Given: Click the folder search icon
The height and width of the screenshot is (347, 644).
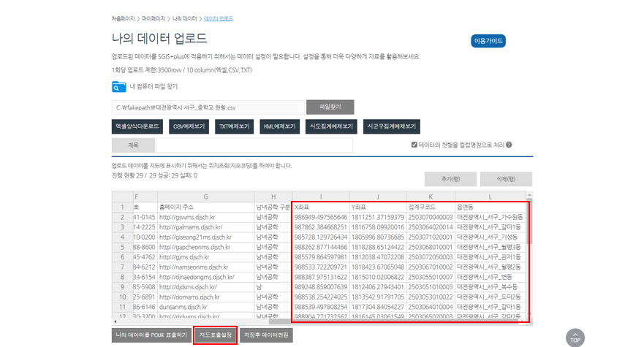Looking at the screenshot, I should click(118, 87).
